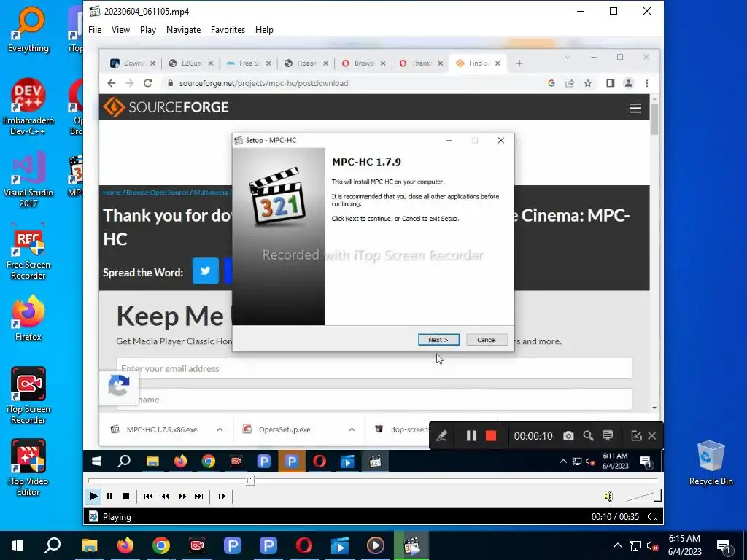Select the Free S tab in browser
Image resolution: width=747 pixels, height=560 pixels.
click(x=248, y=63)
